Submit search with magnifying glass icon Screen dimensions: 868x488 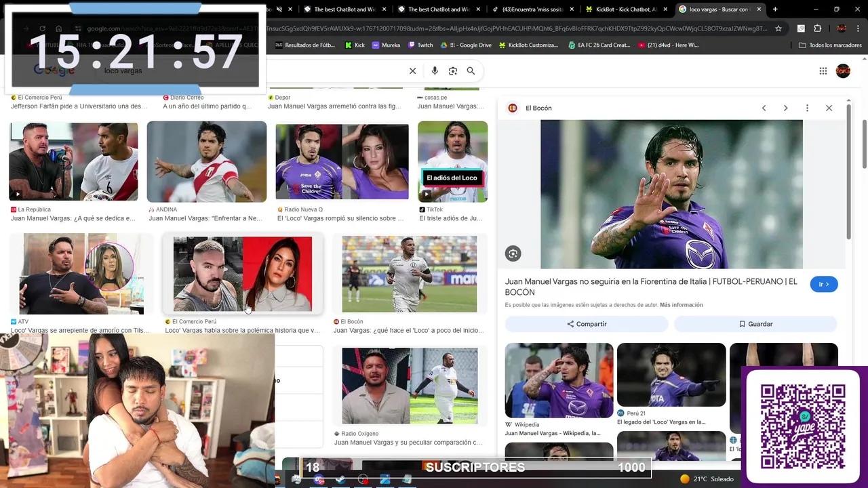pyautogui.click(x=471, y=71)
